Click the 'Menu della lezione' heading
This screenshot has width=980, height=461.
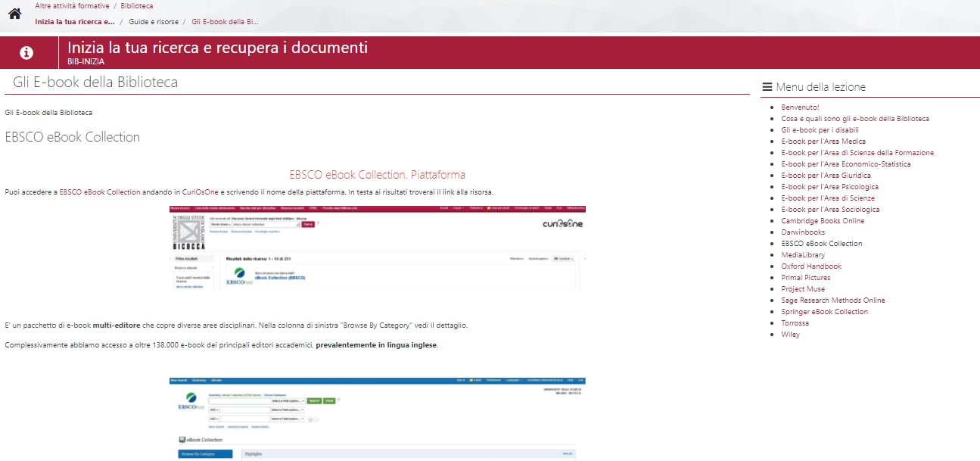tap(820, 87)
